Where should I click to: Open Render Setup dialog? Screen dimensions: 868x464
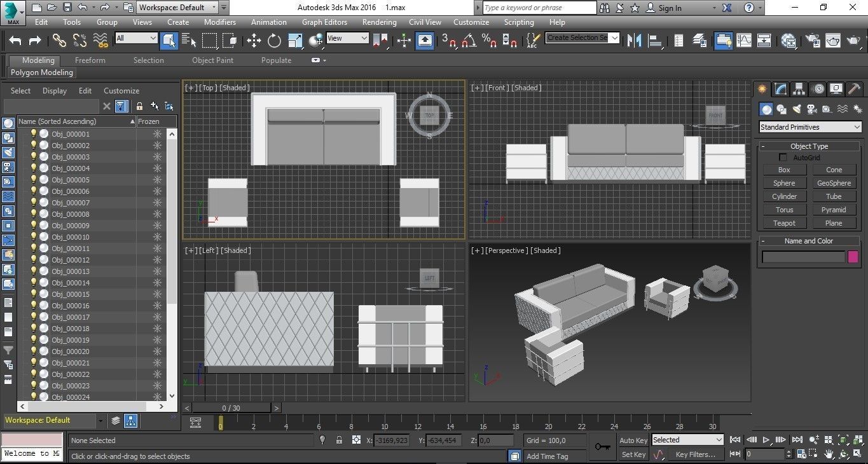(x=813, y=40)
